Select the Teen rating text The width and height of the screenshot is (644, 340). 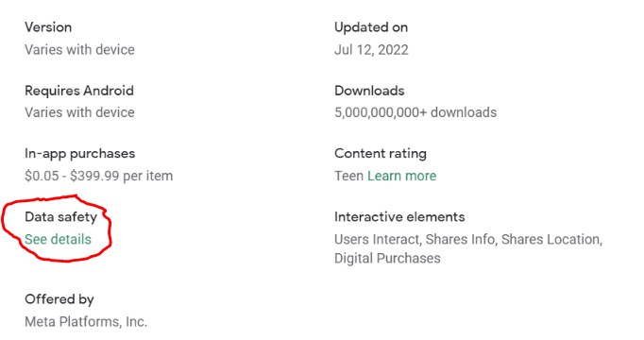[348, 176]
